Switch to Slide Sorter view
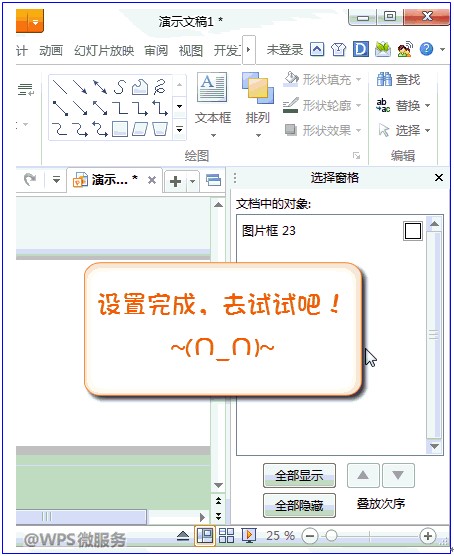 [226, 535]
